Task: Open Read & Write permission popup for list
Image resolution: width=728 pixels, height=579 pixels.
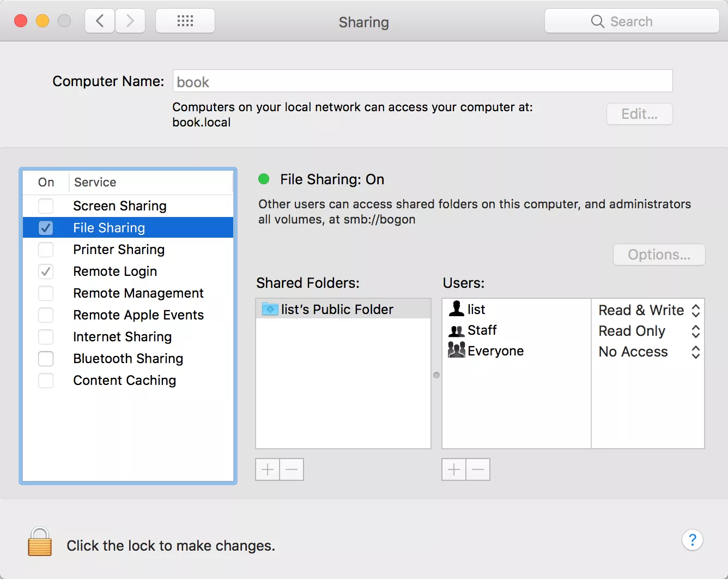Action: [648, 310]
